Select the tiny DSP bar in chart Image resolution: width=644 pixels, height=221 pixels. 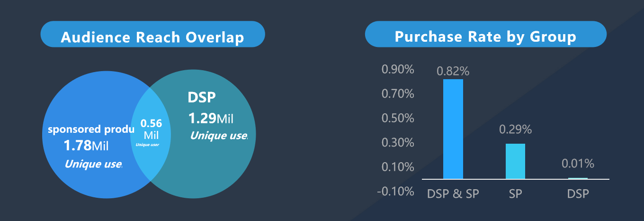[578, 178]
